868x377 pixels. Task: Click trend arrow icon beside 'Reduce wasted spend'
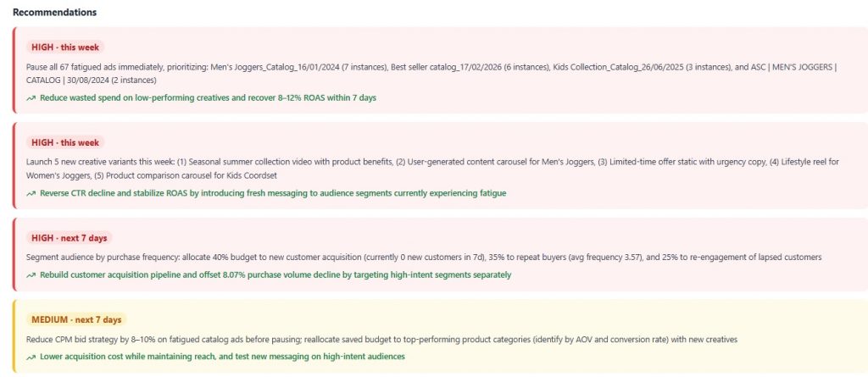(x=31, y=98)
